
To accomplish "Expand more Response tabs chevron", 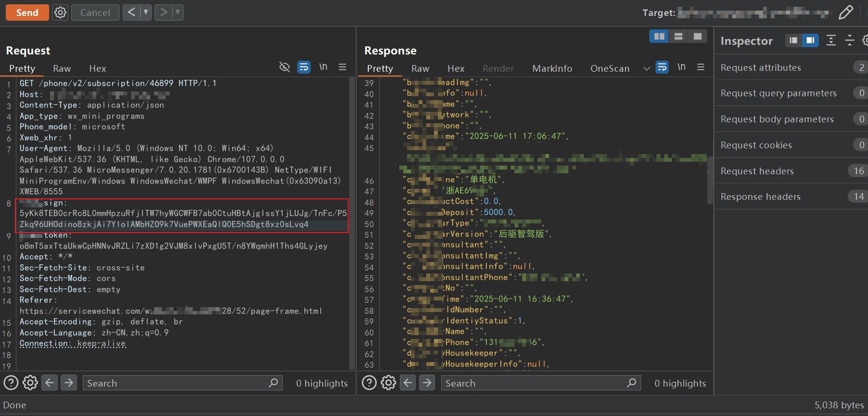I will 646,68.
